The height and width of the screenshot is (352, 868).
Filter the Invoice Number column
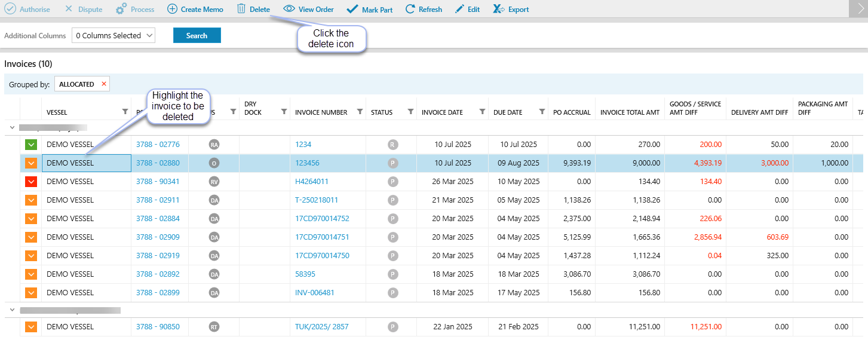(x=360, y=111)
